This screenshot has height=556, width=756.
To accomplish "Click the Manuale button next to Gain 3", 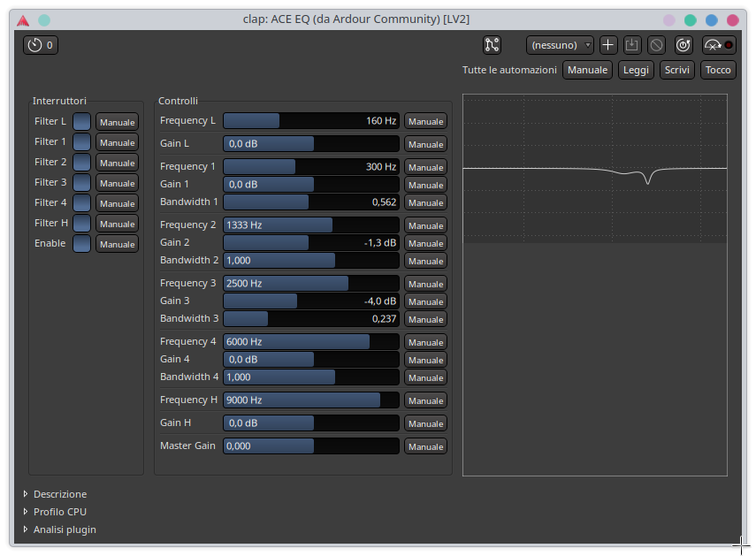I will (425, 301).
